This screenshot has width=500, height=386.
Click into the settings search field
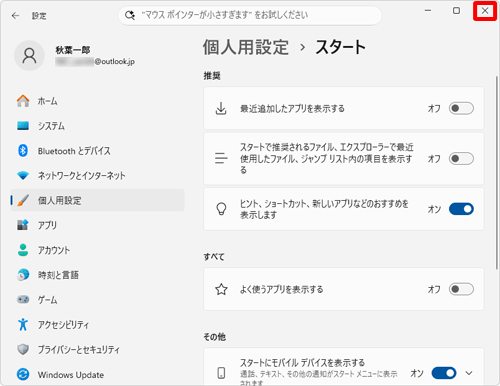(x=250, y=15)
